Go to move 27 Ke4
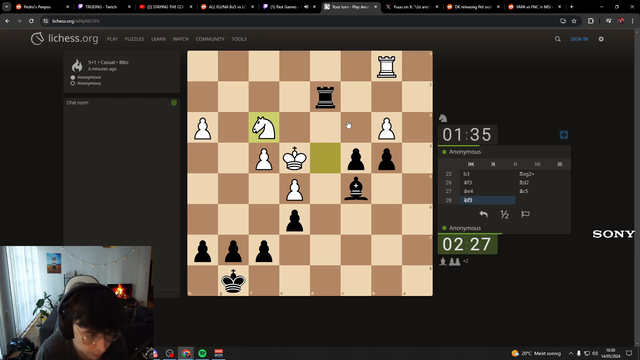 point(488,191)
